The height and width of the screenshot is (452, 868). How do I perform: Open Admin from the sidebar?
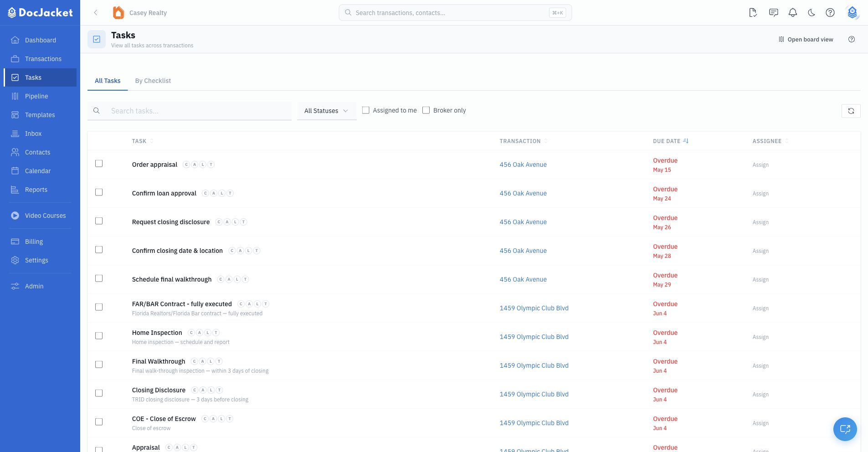pyautogui.click(x=40, y=286)
